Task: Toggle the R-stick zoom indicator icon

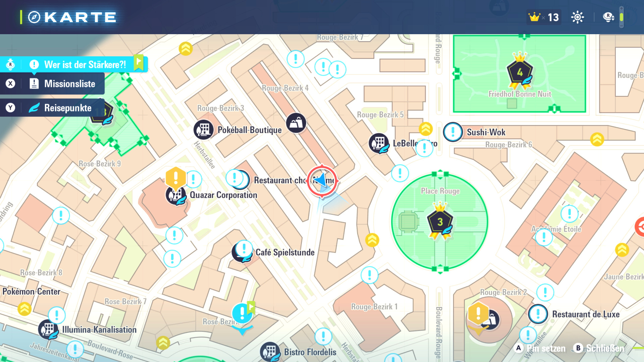Action: click(x=608, y=17)
